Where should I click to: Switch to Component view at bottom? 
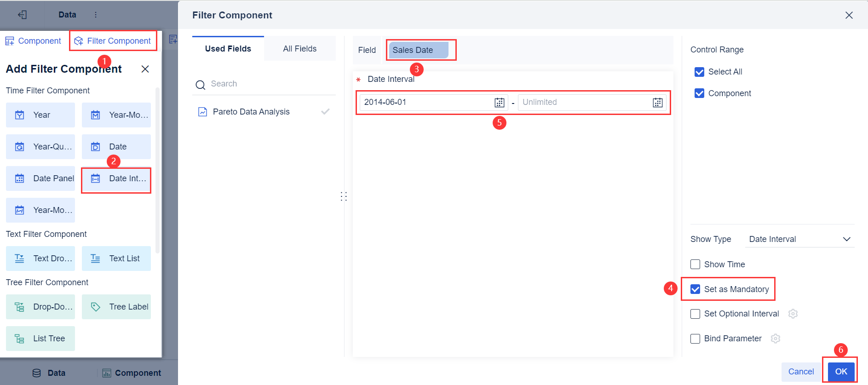click(x=132, y=373)
